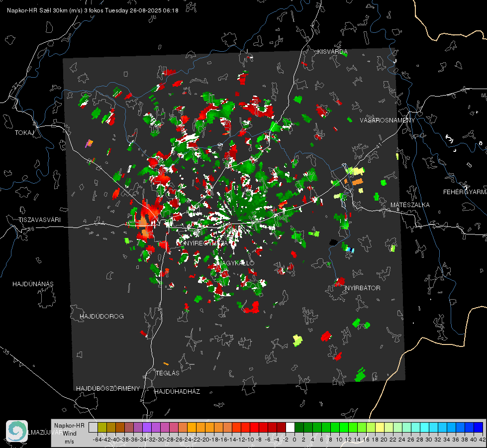
Task: Click the HAJDÚHADHÁZ label
Action: pos(177,391)
